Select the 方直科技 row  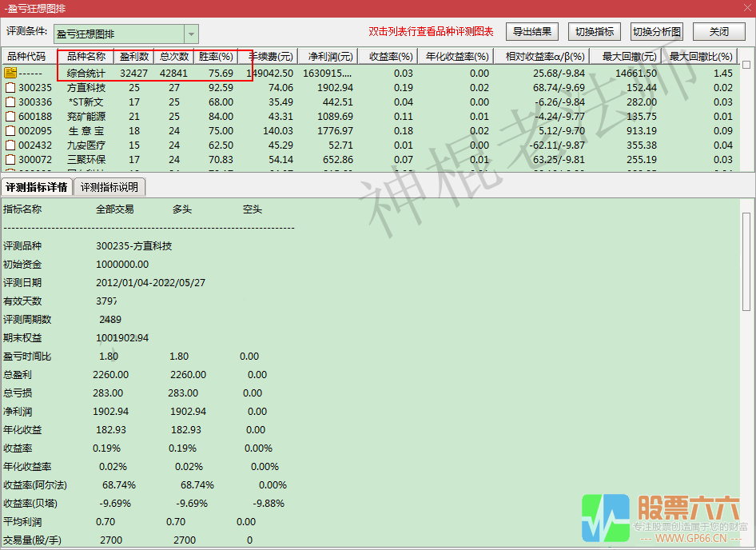click(x=370, y=88)
